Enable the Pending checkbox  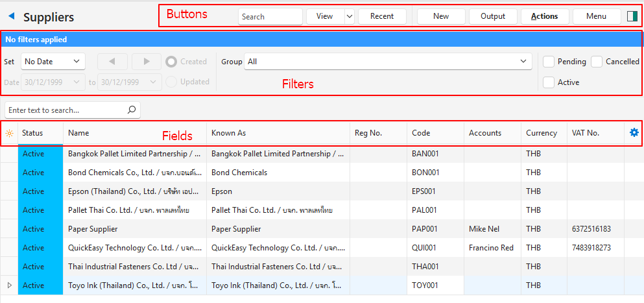pos(549,62)
